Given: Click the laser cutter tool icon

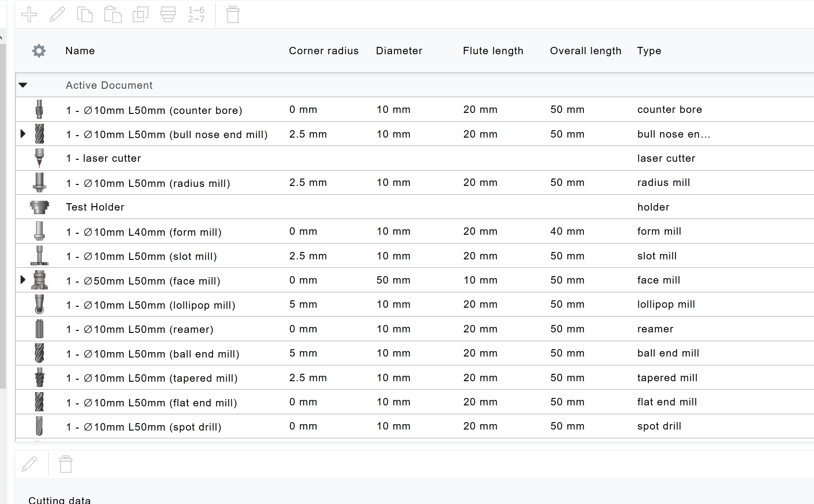Looking at the screenshot, I should 39,158.
